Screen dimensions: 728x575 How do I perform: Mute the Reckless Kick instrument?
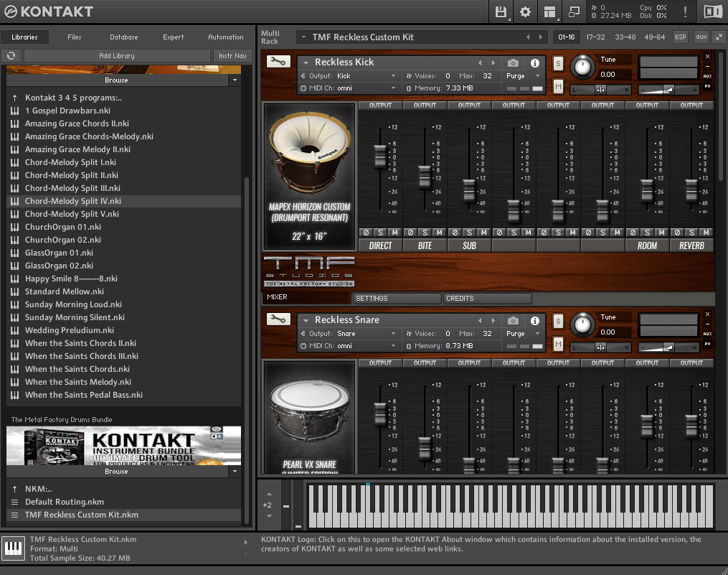pyautogui.click(x=558, y=86)
